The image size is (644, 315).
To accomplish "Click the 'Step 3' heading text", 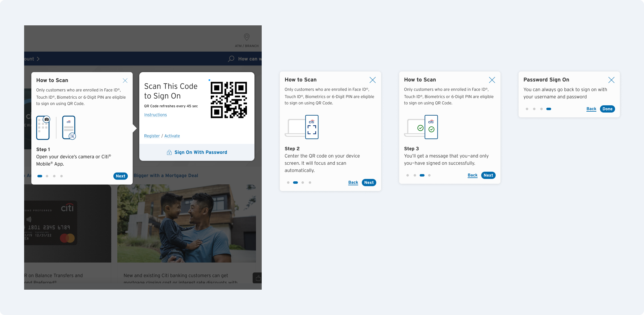I will point(412,149).
